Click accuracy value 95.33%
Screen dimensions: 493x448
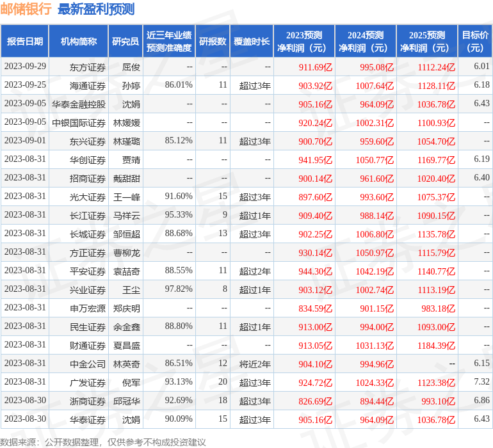pos(179,214)
